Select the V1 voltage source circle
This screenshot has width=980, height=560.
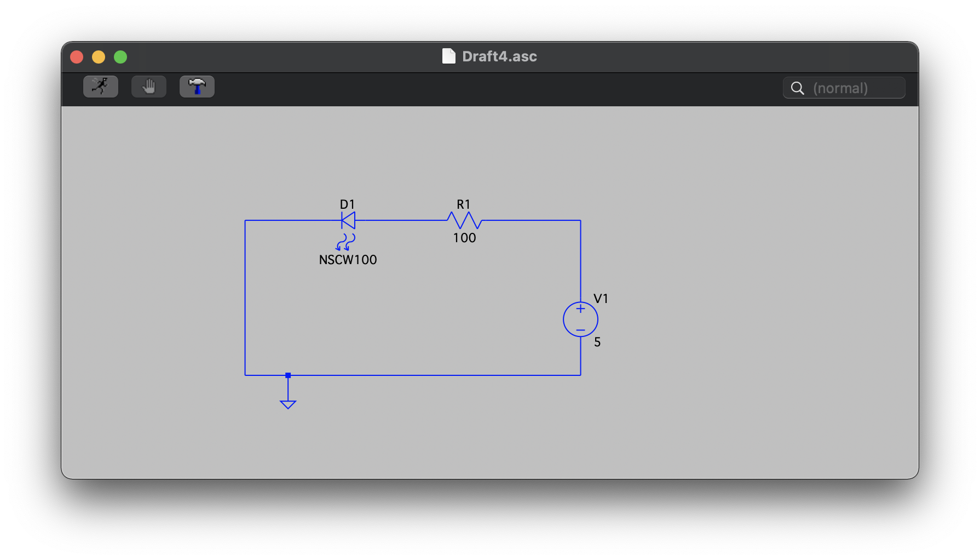coord(580,319)
